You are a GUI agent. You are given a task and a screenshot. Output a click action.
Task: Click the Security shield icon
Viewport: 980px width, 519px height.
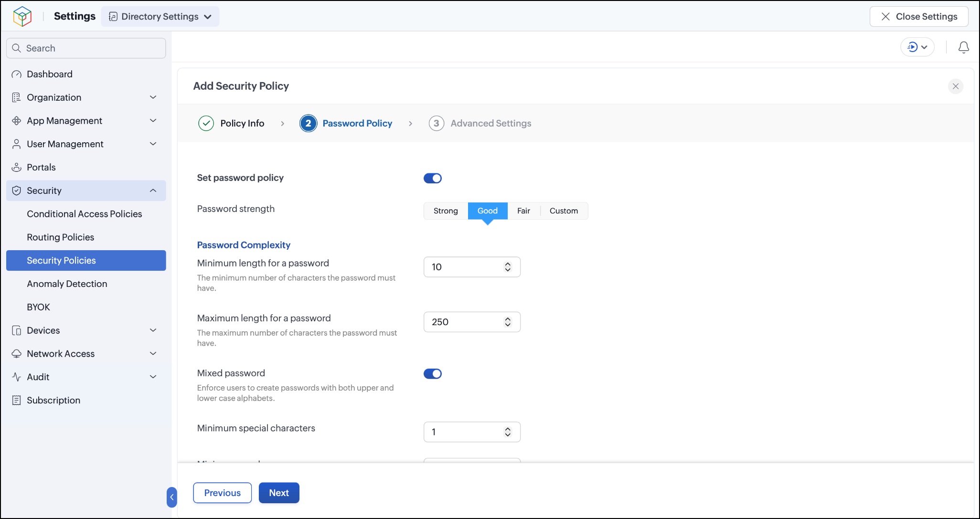pos(16,191)
